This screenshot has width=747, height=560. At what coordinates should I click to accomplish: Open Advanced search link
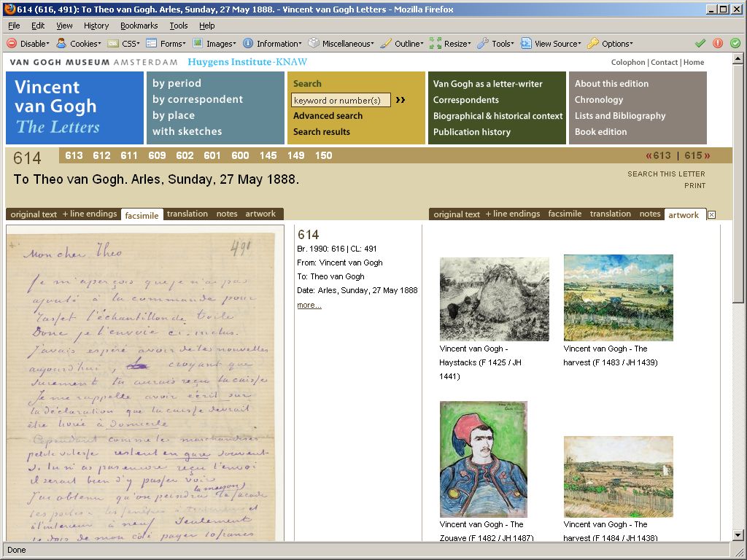click(x=328, y=116)
